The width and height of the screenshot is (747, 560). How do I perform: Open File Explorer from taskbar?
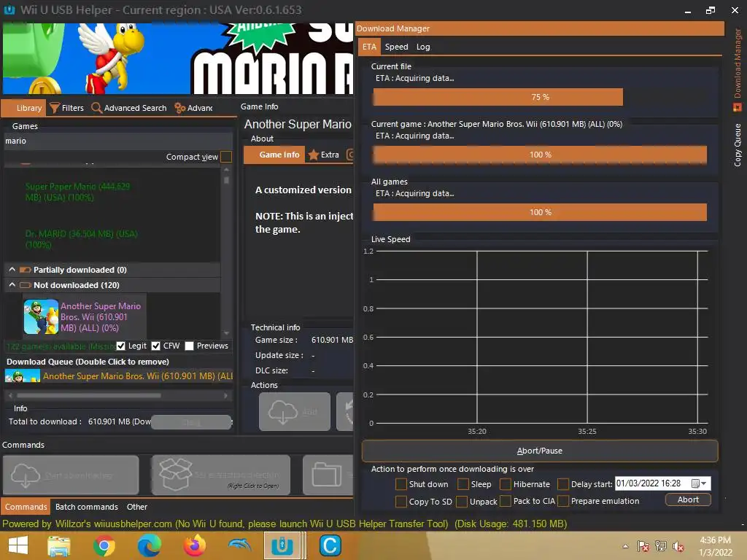[59, 545]
